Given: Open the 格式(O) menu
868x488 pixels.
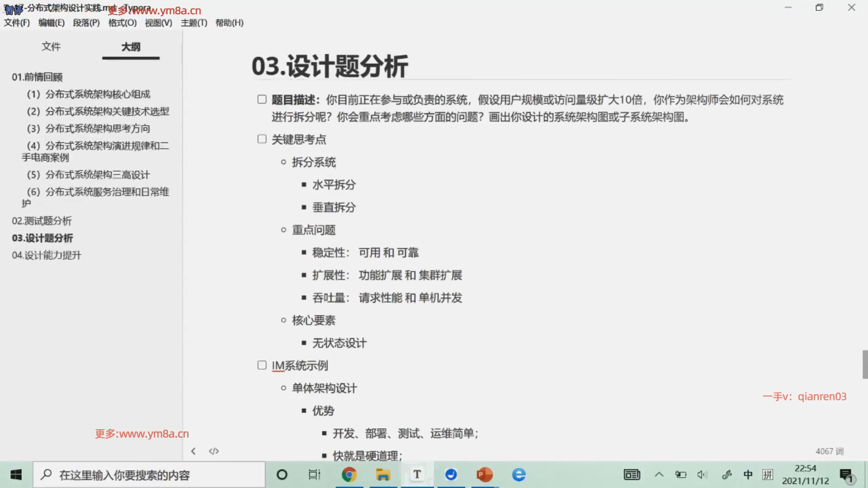Looking at the screenshot, I should [x=122, y=23].
